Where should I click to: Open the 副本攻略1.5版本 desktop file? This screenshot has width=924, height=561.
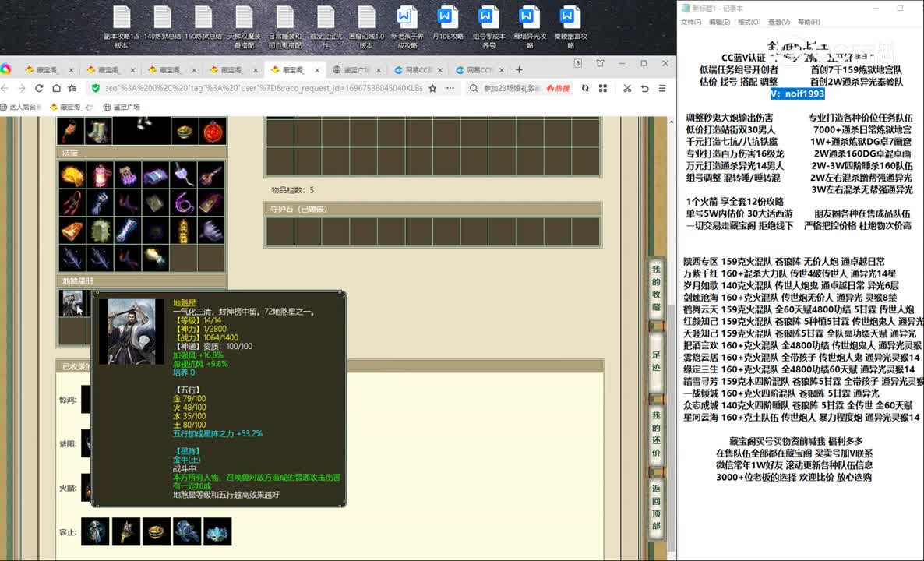click(122, 26)
